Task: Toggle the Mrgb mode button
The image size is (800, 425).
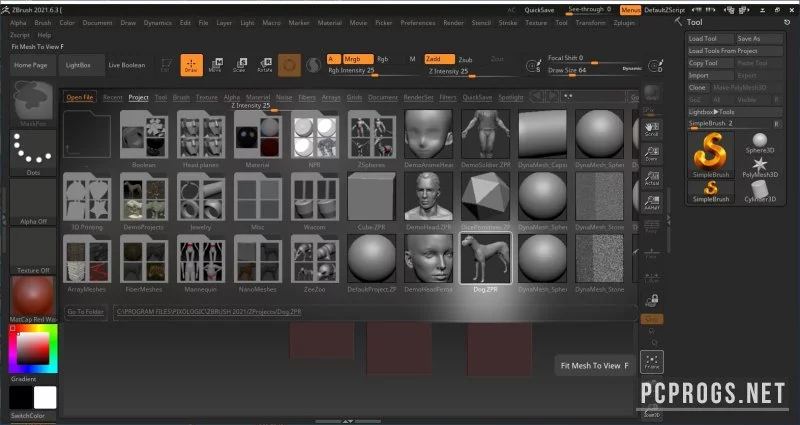Action: click(358, 59)
